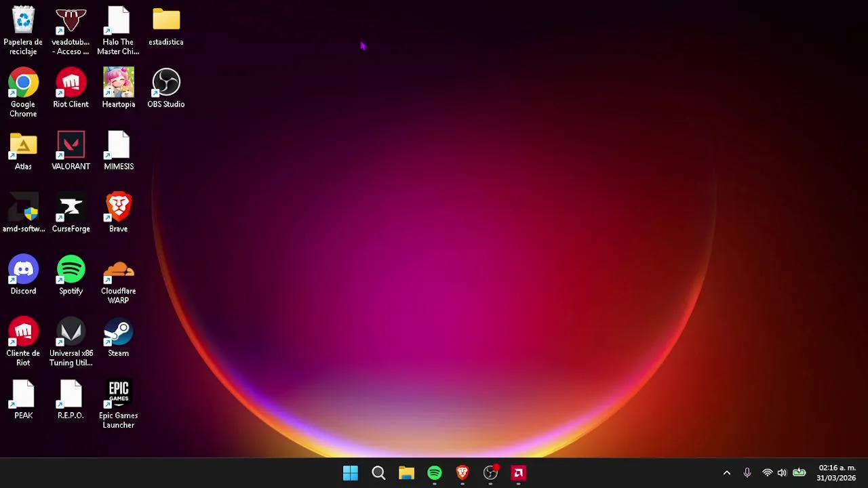The height and width of the screenshot is (488, 868).
Task: Select the veadotube desktop shortcut
Action: tap(71, 30)
